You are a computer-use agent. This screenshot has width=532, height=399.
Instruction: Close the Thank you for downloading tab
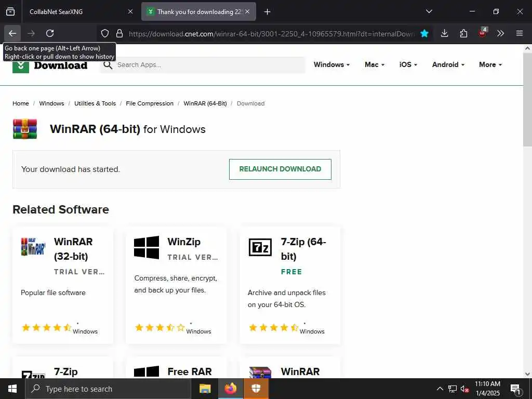point(247,11)
